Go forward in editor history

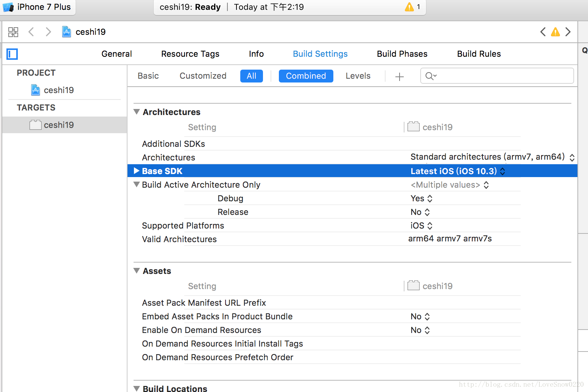click(x=48, y=32)
